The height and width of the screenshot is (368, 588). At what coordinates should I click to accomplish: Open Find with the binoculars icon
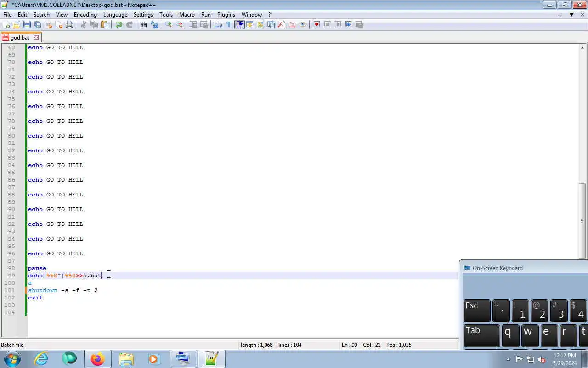pyautogui.click(x=144, y=24)
